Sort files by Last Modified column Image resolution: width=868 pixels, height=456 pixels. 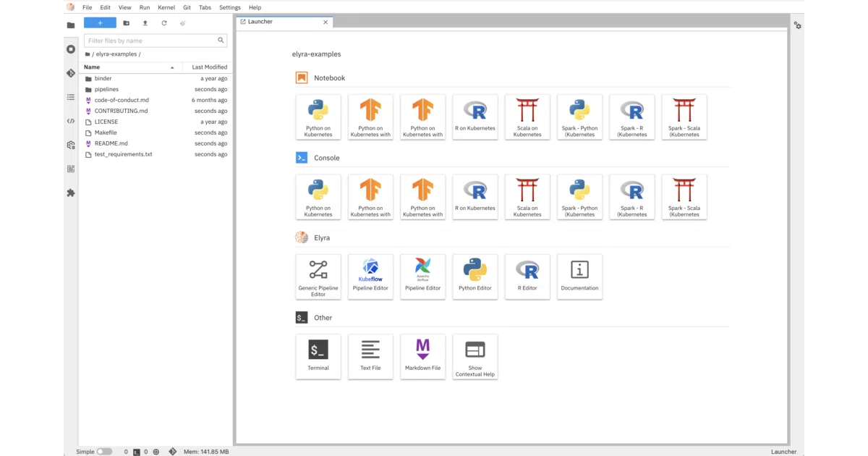click(209, 67)
